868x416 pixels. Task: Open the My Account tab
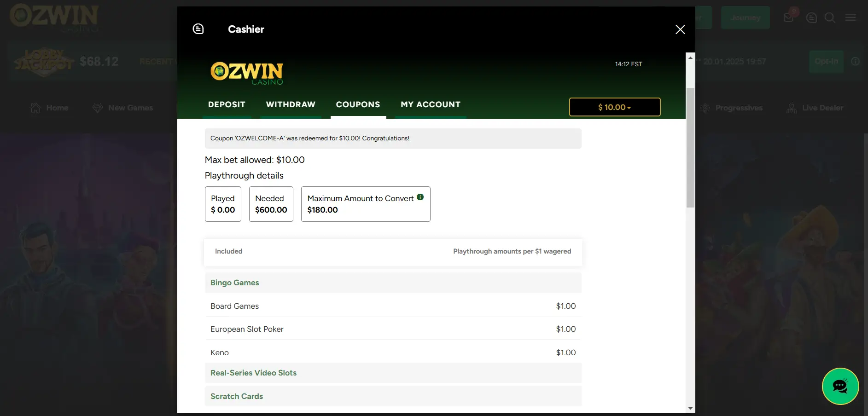click(x=431, y=104)
